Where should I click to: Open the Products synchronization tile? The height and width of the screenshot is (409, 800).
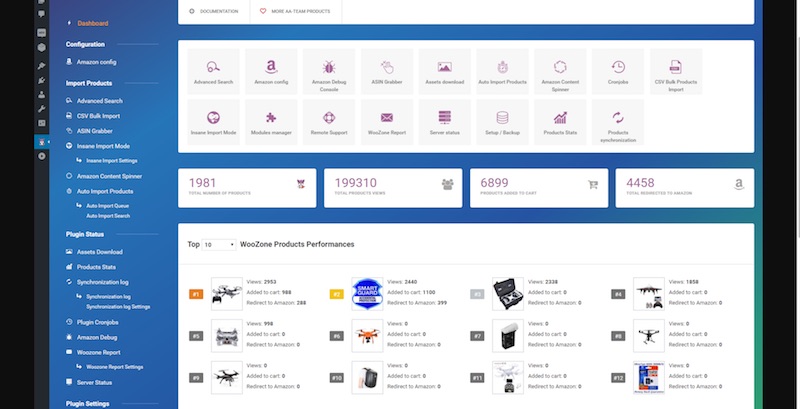(x=618, y=122)
